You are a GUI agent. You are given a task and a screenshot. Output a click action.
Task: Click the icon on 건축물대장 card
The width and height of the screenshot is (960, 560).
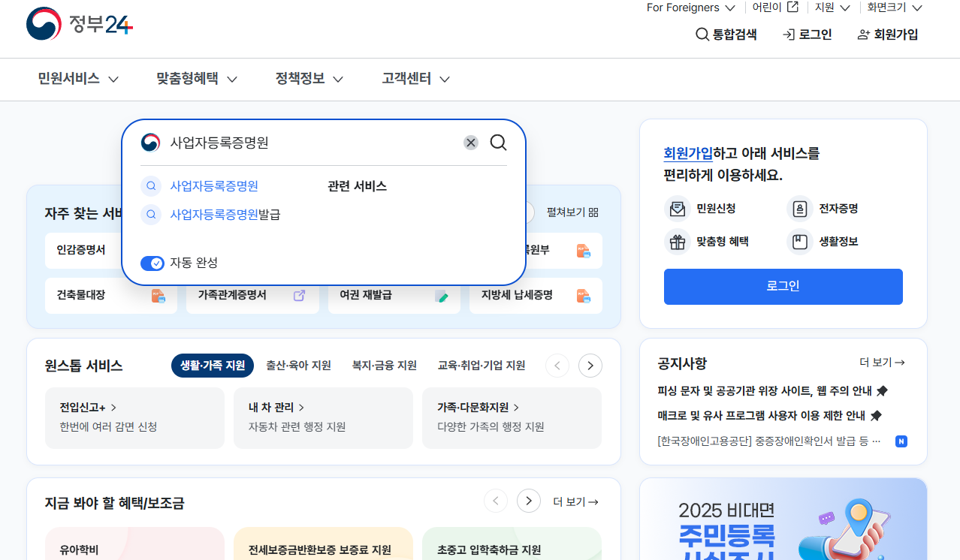pos(158,296)
